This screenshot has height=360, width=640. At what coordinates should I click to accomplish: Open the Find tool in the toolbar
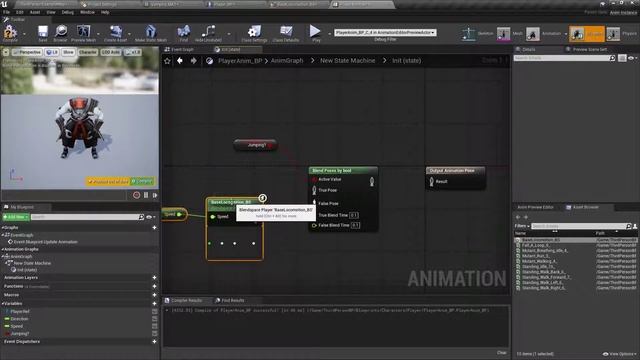[x=184, y=31]
